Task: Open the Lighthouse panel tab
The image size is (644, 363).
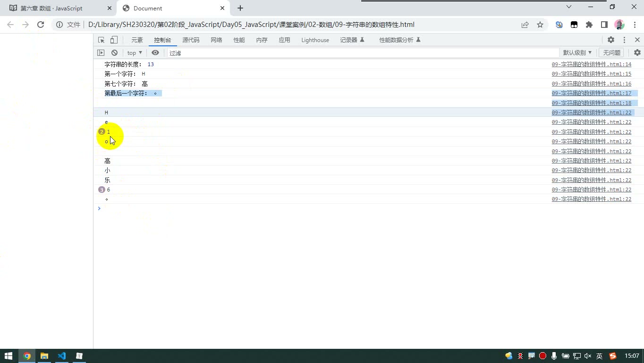Action: pos(315,40)
